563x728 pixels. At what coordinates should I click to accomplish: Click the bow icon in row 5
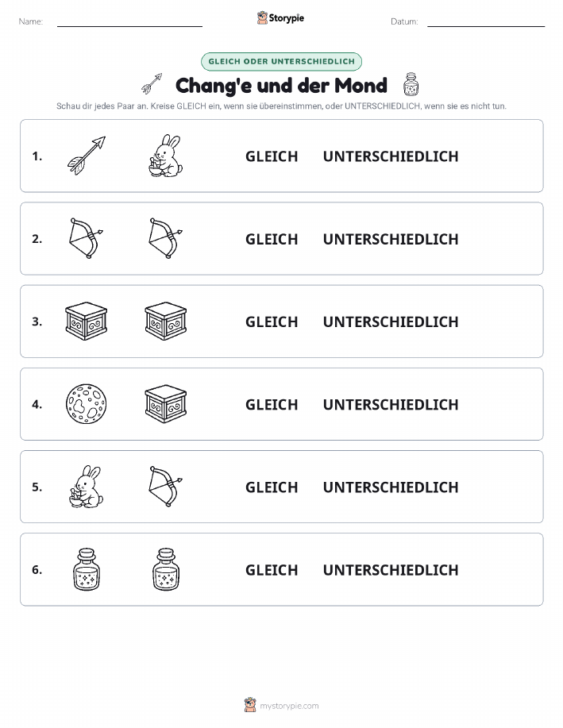tap(166, 487)
